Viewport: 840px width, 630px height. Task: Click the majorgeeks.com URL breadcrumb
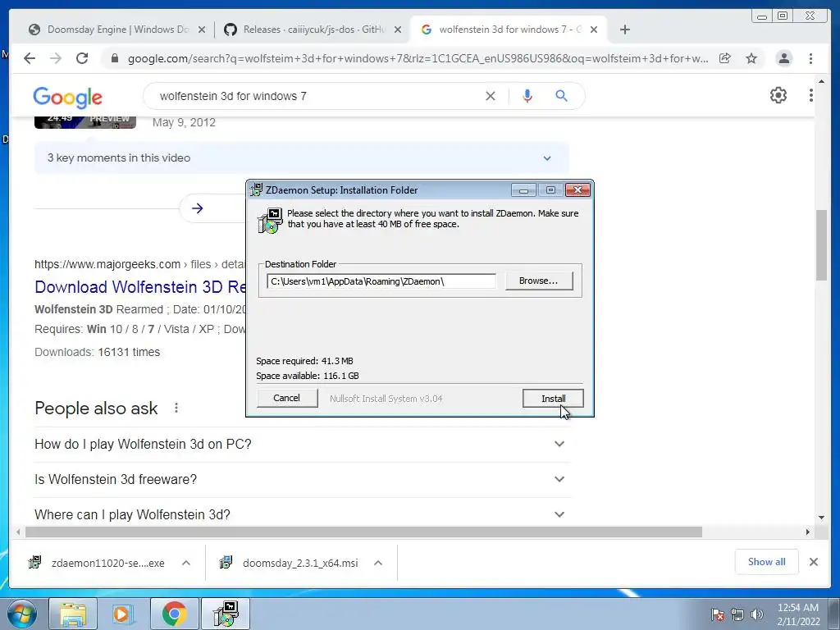coord(139,264)
